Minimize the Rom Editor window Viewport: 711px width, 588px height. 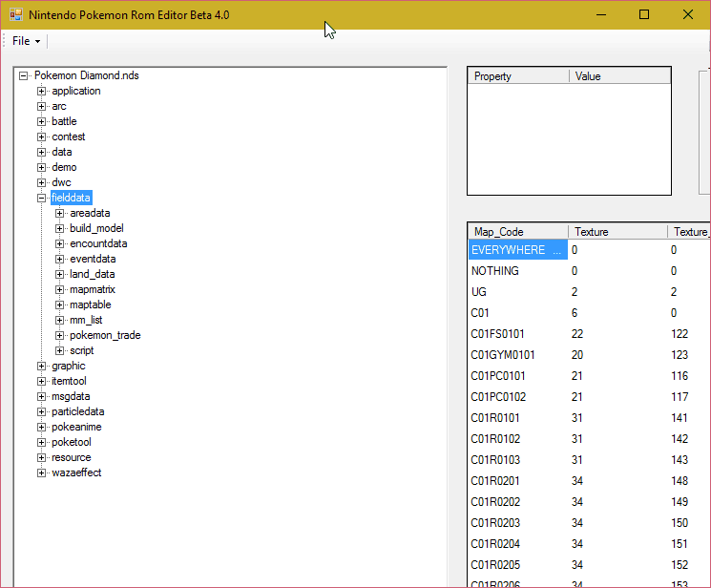coord(601,14)
